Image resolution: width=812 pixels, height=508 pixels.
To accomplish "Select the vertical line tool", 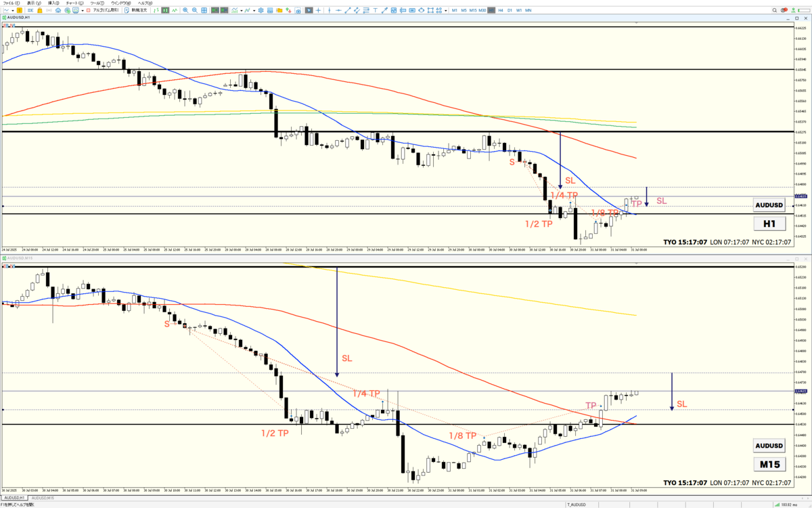I will click(329, 11).
